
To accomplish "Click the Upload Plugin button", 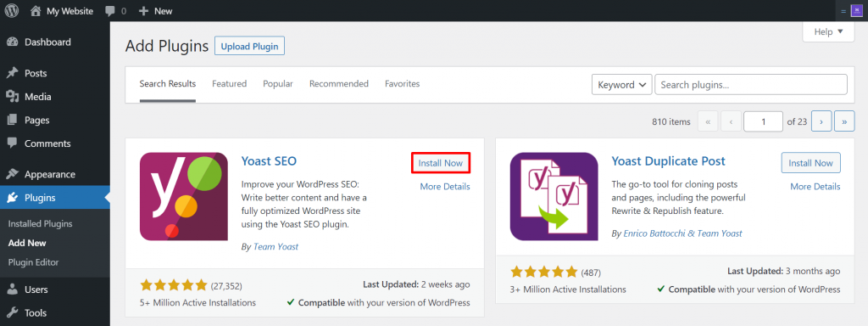I will (250, 46).
